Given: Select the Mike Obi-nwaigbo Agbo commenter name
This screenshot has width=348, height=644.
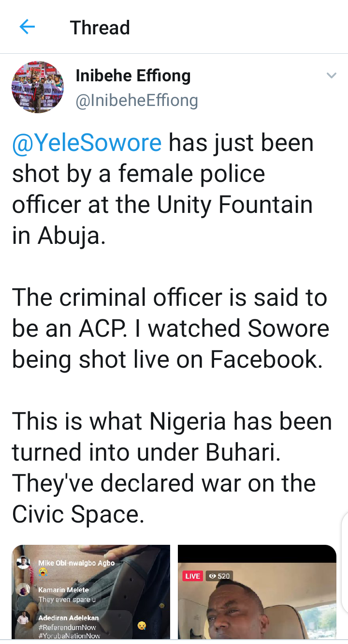Looking at the screenshot, I should tap(76, 563).
